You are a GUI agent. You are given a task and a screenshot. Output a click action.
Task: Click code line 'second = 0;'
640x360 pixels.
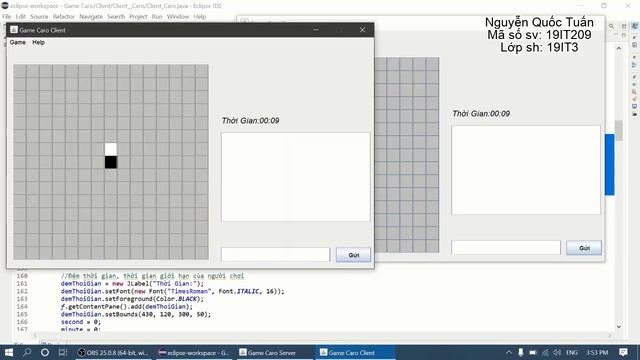point(81,322)
